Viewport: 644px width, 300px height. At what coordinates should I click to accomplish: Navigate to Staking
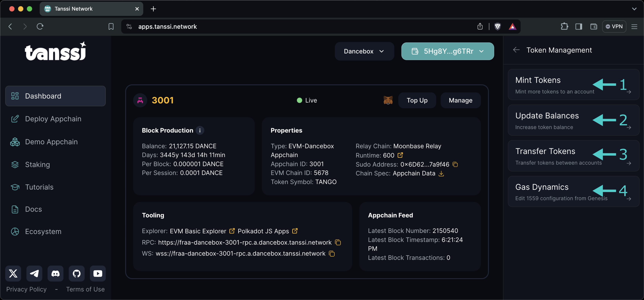tap(55, 165)
